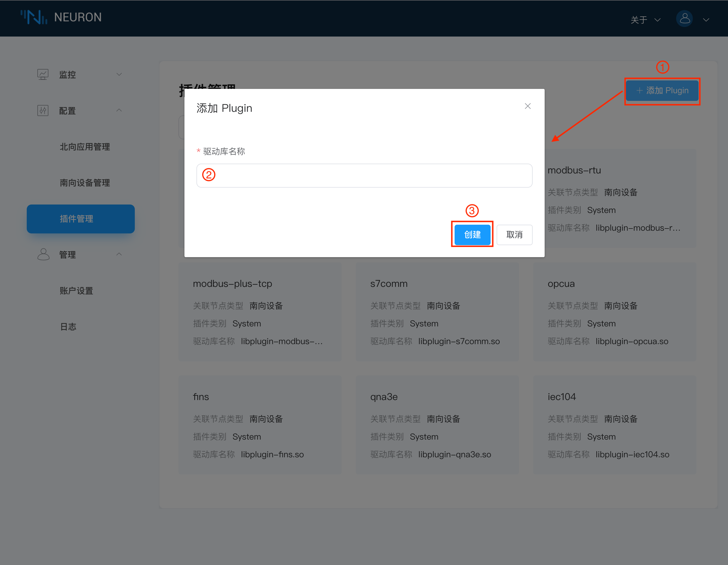Screen dimensions: 728x565
Task: Click the NEURON brand text
Action: 78,17
